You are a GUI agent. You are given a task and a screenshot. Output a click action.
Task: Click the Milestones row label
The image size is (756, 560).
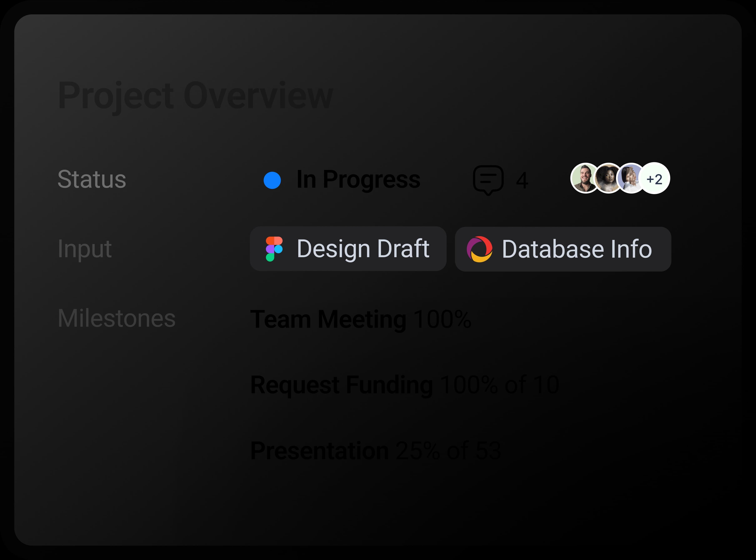pos(117,318)
